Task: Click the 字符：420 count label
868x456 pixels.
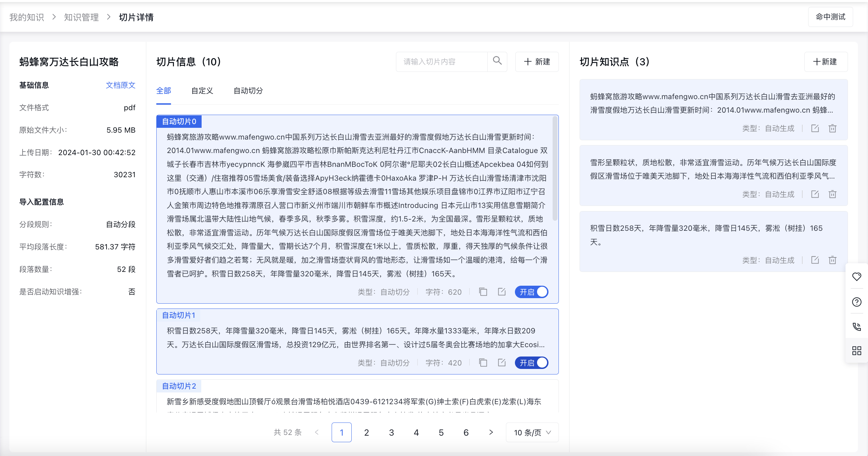Action: pos(443,363)
